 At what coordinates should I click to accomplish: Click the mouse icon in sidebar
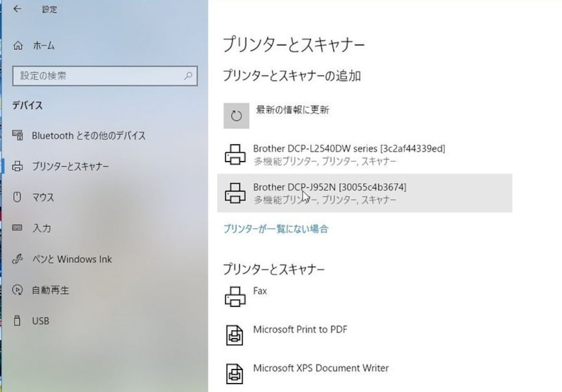click(x=17, y=197)
